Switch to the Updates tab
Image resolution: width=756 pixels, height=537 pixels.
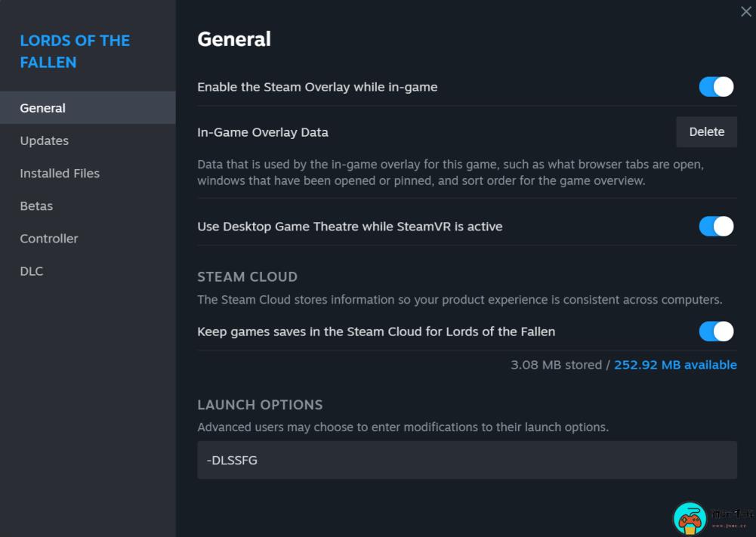click(x=88, y=140)
